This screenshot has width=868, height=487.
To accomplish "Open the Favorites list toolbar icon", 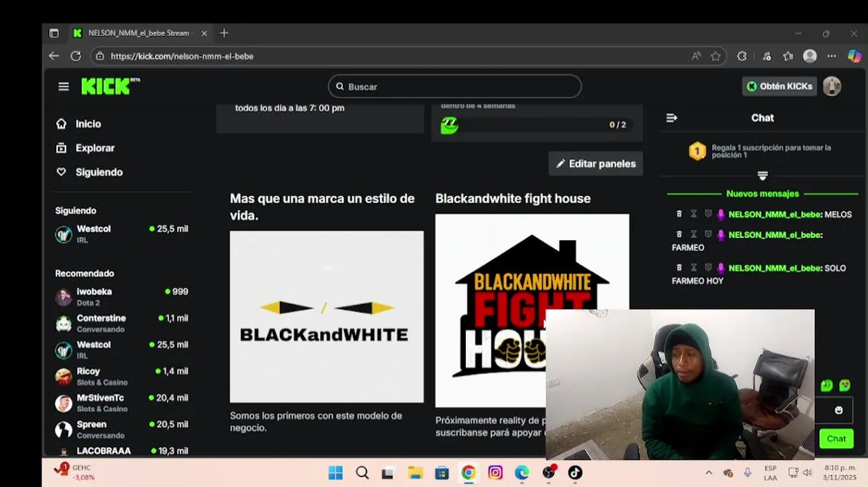I will [788, 56].
